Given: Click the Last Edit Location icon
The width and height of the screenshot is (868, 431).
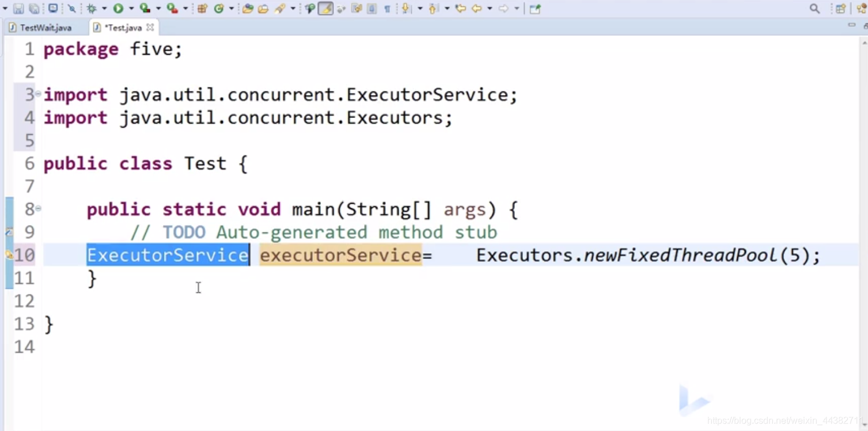Looking at the screenshot, I should tap(460, 9).
